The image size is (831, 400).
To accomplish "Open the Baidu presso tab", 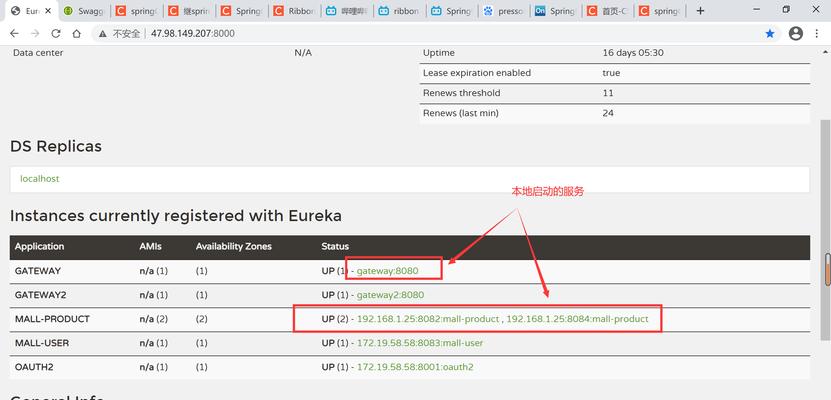I will [504, 11].
